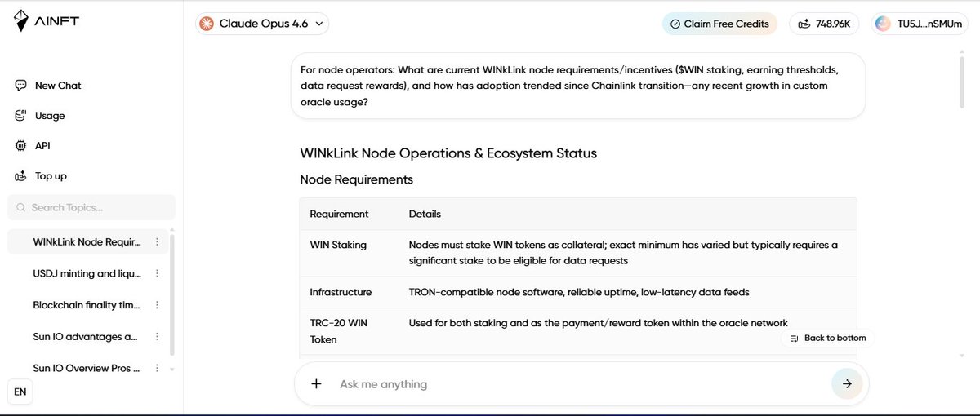Change language with the EN button
This screenshot has height=416, width=980.
20,392
